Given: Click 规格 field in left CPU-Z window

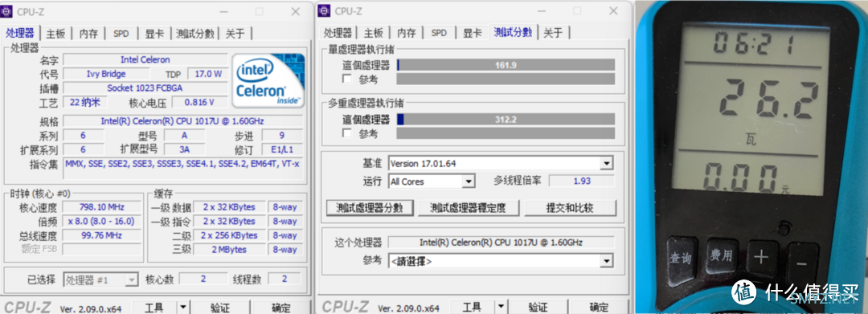Looking at the screenshot, I should click(182, 121).
